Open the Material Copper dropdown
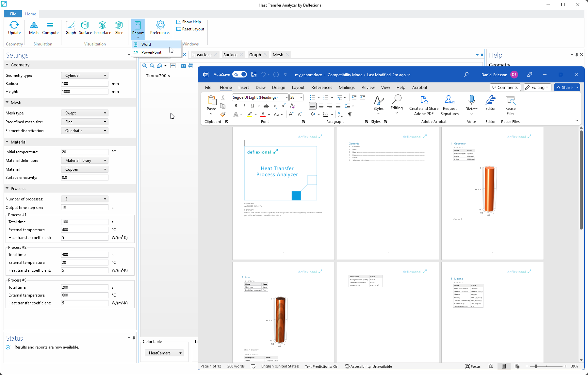Image resolution: width=588 pixels, height=375 pixels. pyautogui.click(x=85, y=169)
